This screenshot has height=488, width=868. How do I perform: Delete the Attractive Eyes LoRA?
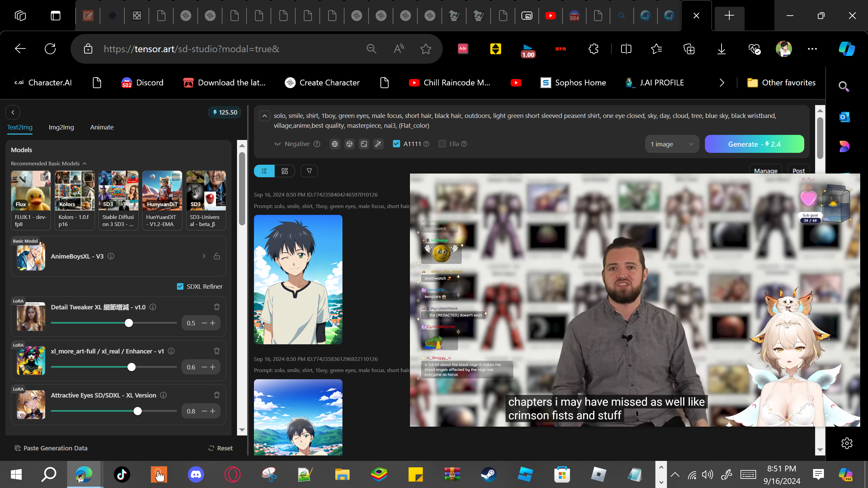coord(217,395)
